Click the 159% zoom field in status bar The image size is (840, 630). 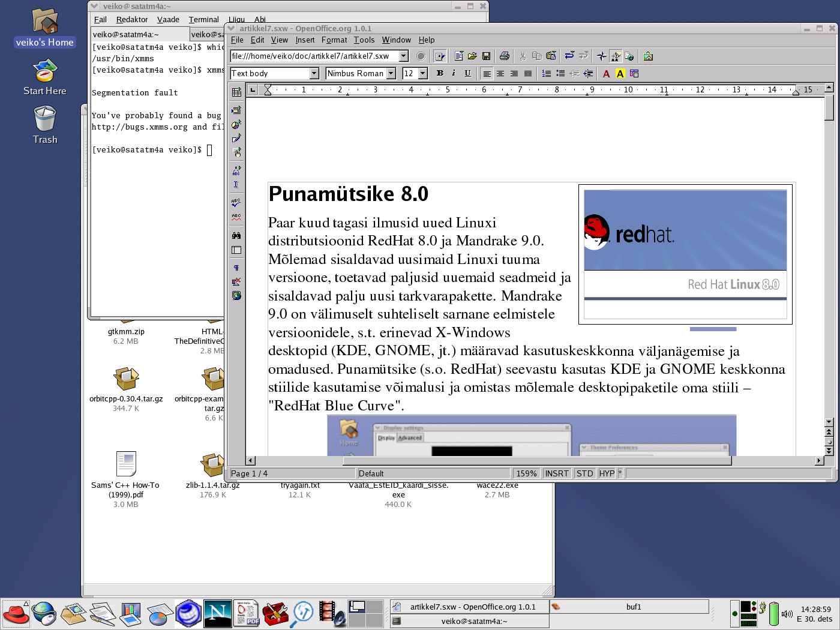pyautogui.click(x=526, y=473)
